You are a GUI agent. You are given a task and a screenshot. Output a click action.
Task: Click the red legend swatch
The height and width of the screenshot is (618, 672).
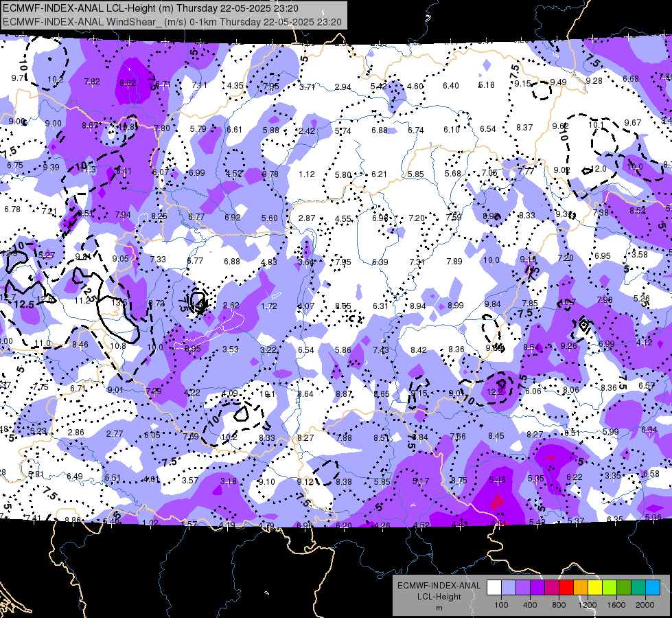(x=566, y=587)
